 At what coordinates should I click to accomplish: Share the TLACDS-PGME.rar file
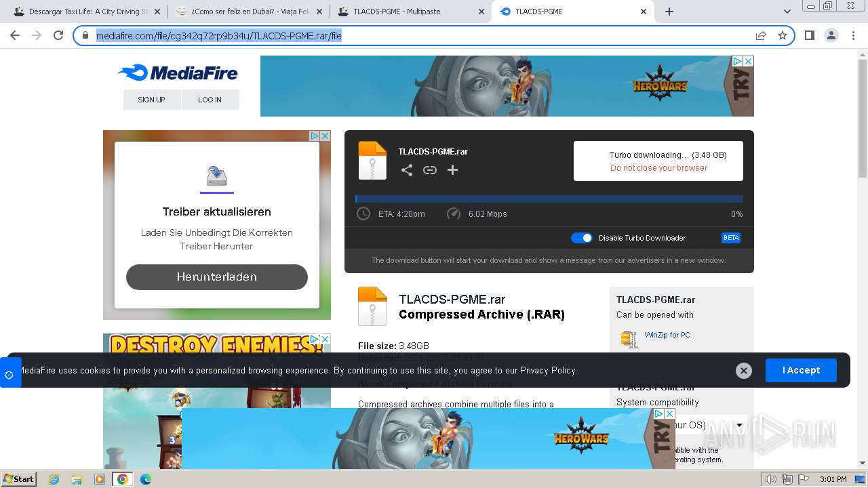click(407, 170)
